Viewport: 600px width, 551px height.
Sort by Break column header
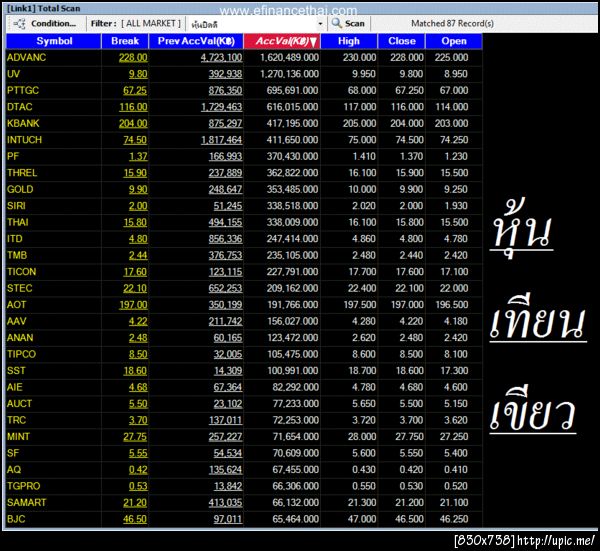point(125,41)
